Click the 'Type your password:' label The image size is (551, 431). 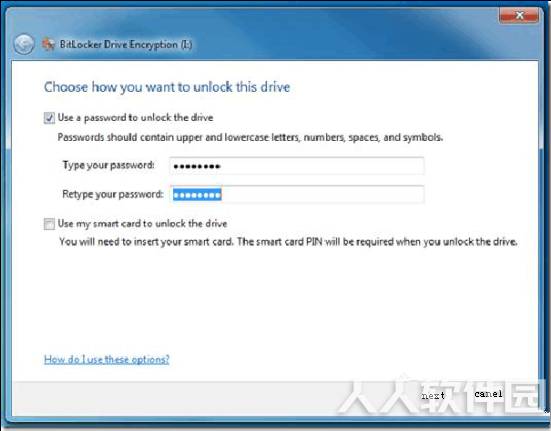pos(108,165)
